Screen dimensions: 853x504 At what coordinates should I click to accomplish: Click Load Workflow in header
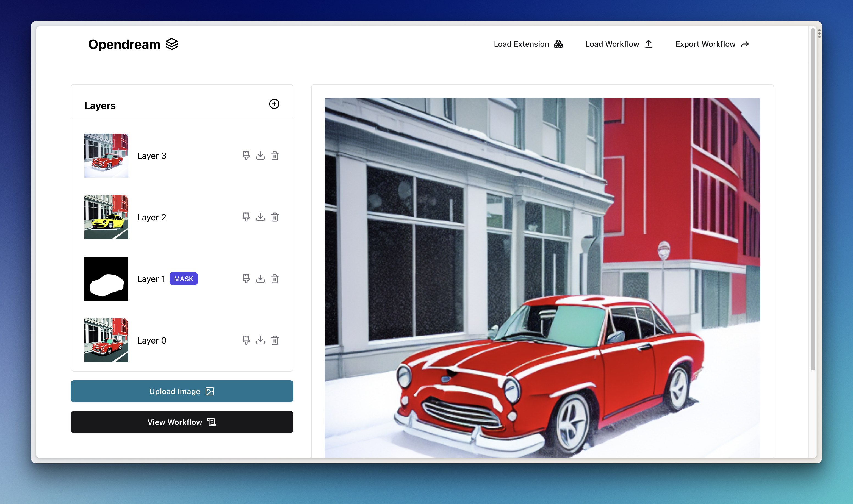click(618, 44)
